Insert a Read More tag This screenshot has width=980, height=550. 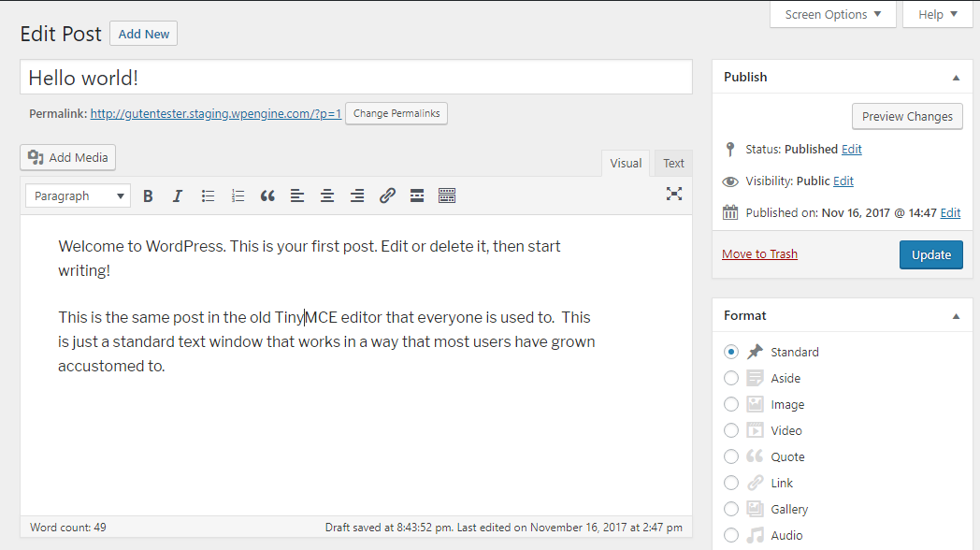pos(417,195)
